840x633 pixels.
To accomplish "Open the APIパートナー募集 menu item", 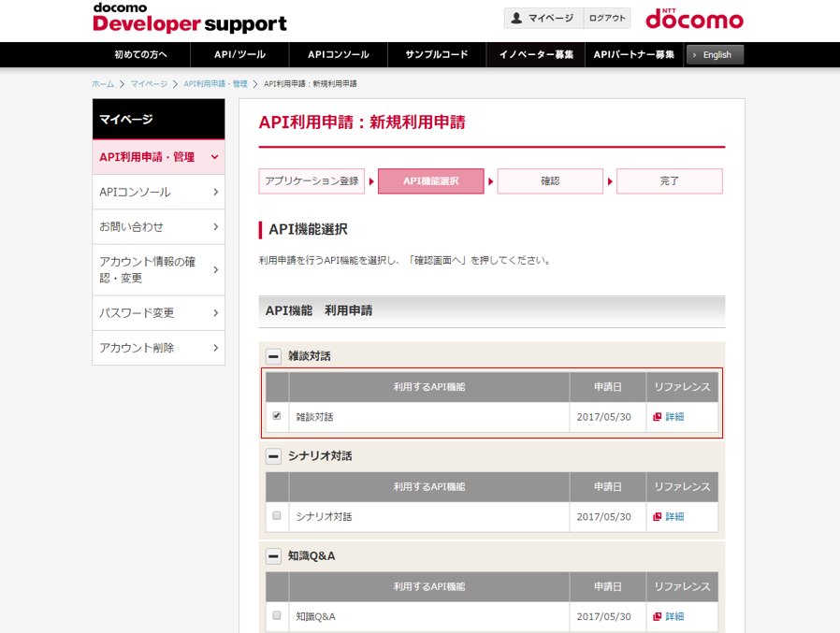I will pos(634,54).
